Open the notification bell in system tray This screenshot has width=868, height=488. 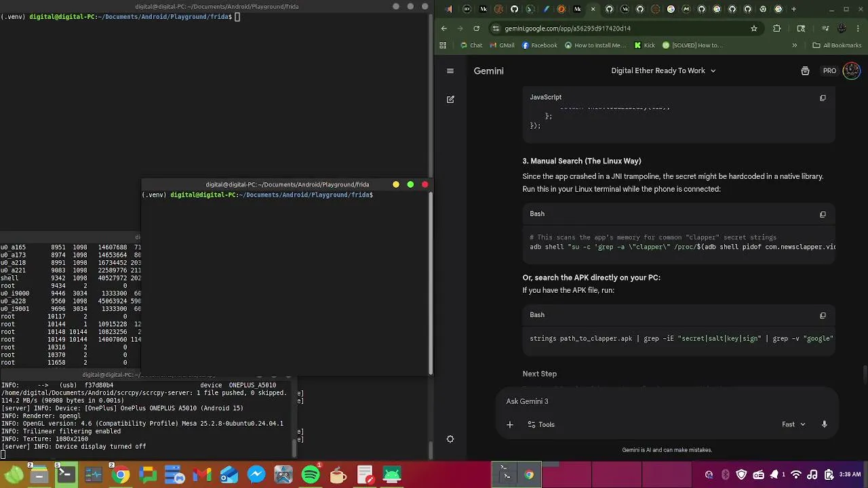(x=774, y=474)
